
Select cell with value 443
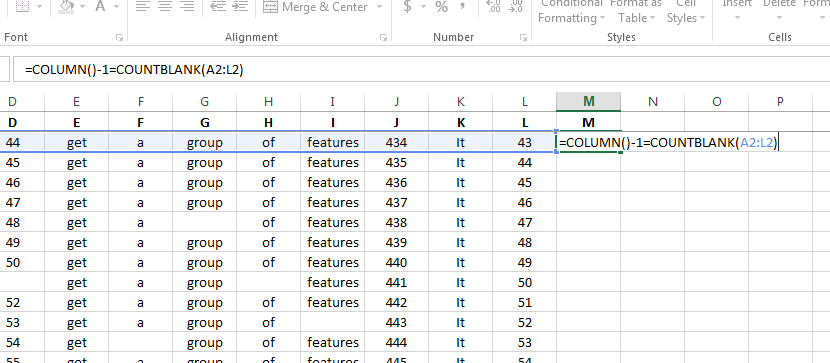coord(396,322)
